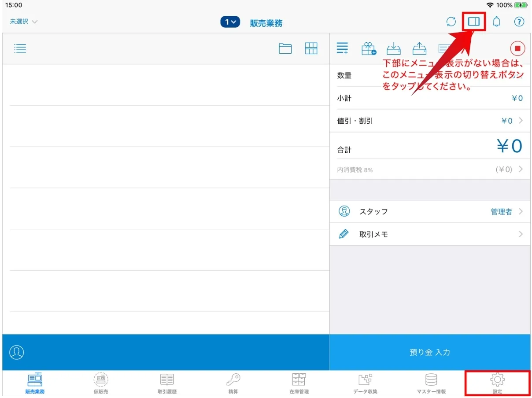The image size is (532, 398).
Task: Tap the sync refresh icon
Action: pos(451,22)
